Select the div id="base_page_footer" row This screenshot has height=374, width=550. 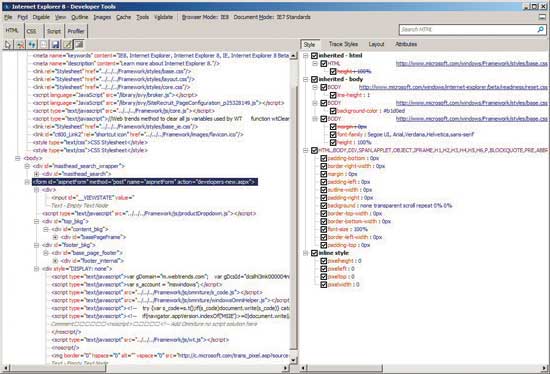pyautogui.click(x=87, y=253)
